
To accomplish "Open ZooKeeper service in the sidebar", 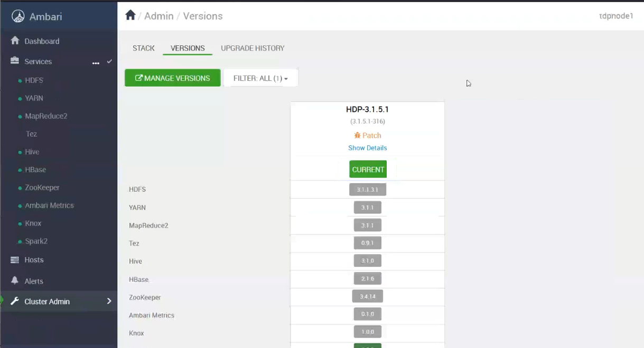I will 42,188.
